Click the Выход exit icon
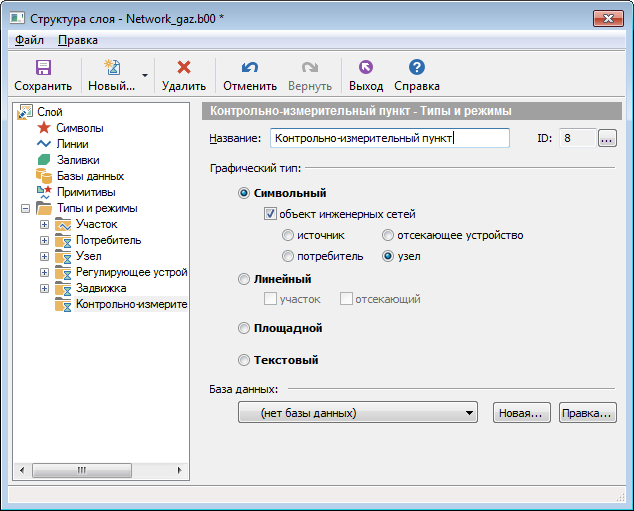Viewport: 634px width, 511px height. 365,68
